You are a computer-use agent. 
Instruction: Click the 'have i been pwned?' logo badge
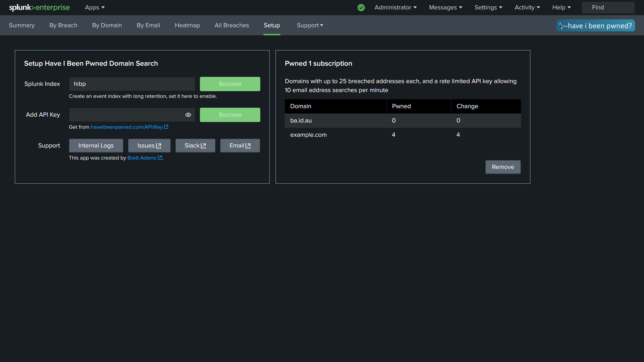point(595,25)
